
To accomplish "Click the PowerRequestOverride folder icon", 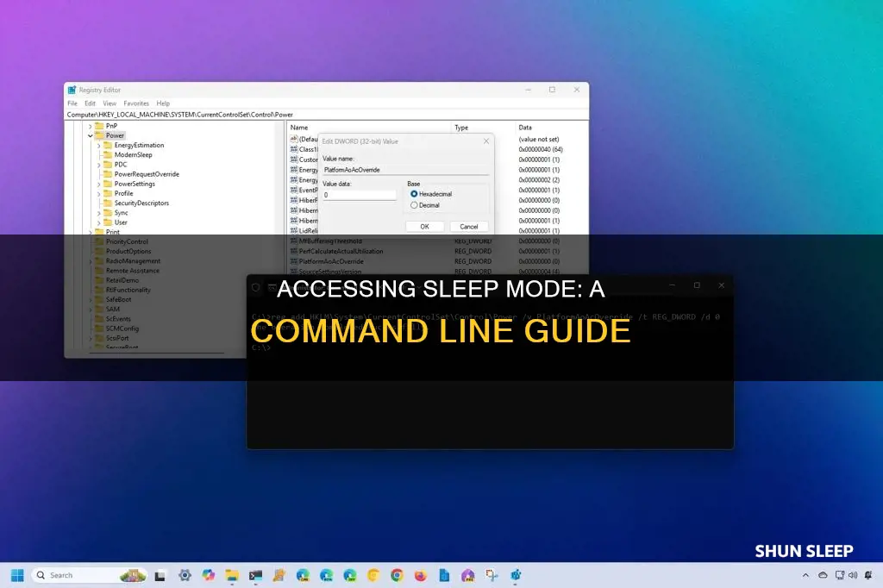I will pos(108,174).
